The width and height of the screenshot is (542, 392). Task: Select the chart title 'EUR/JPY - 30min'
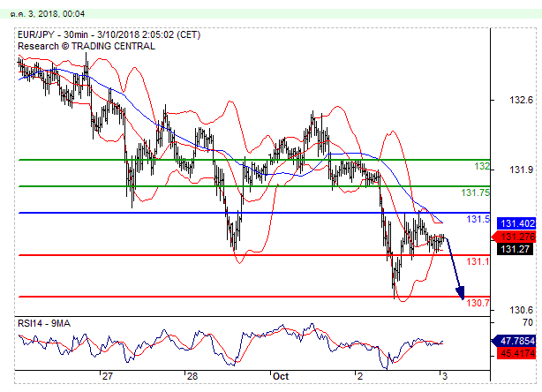point(53,35)
